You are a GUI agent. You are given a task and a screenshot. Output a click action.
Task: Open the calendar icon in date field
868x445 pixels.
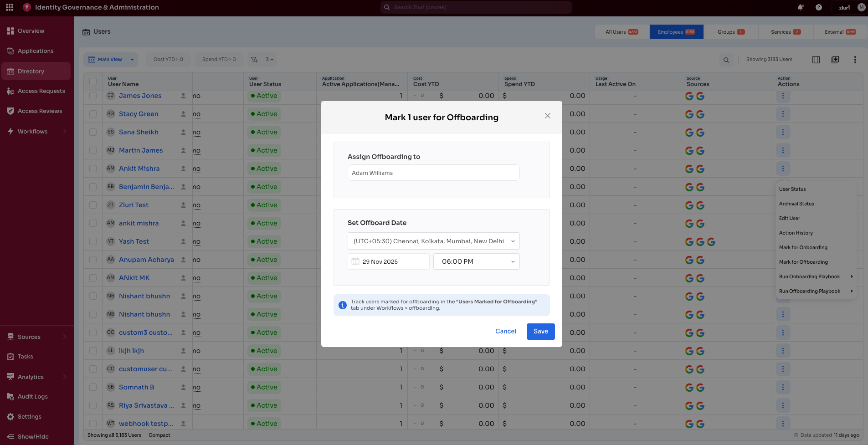point(355,261)
